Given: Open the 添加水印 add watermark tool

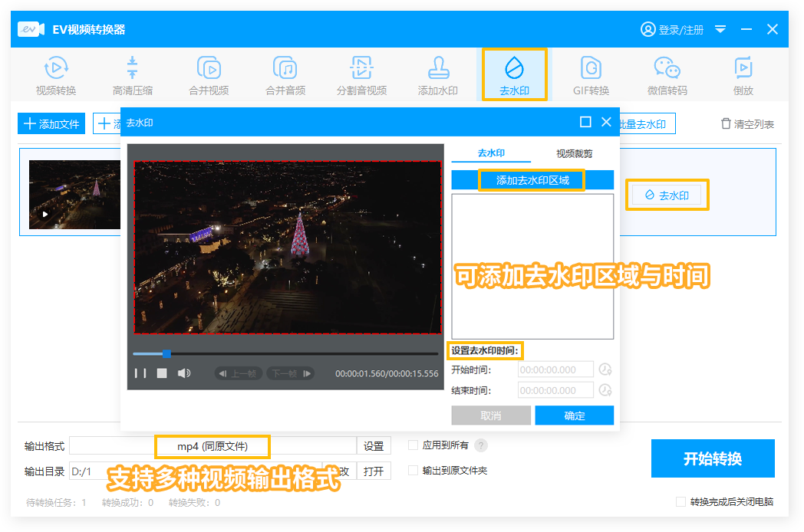Looking at the screenshot, I should 437,76.
